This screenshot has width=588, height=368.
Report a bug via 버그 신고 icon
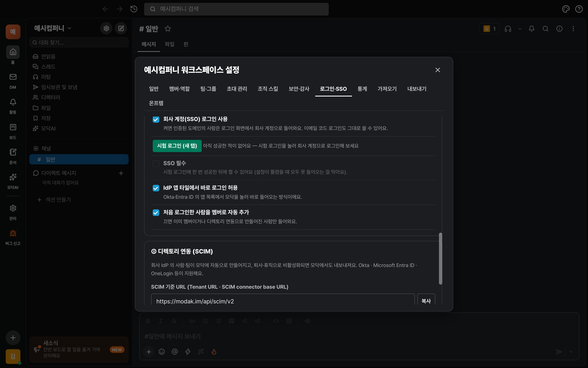click(x=13, y=237)
